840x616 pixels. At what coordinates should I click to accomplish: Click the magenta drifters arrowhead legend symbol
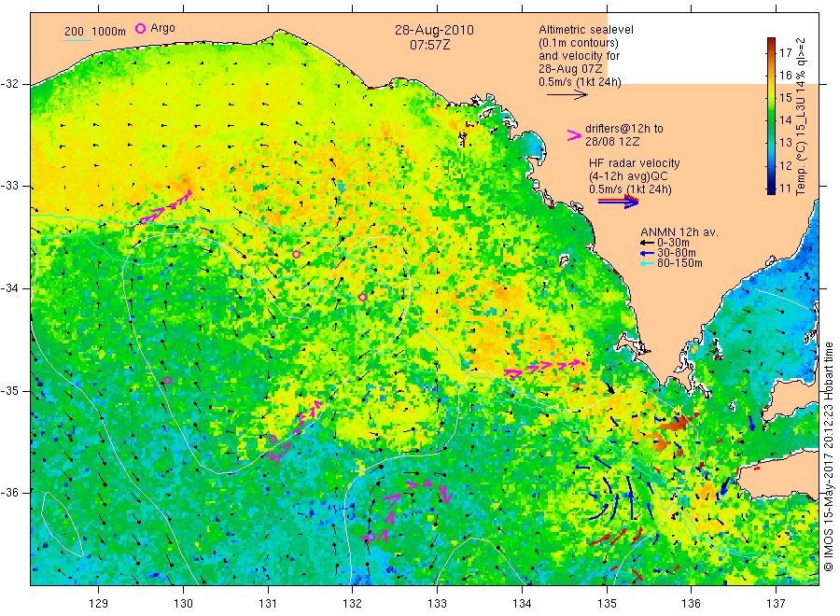(x=574, y=135)
